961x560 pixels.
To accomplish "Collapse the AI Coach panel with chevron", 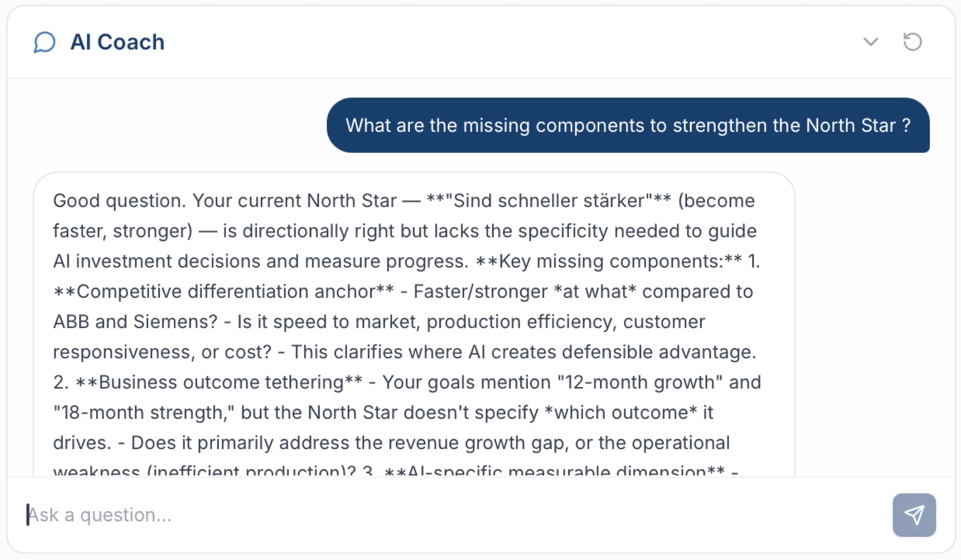I will point(871,42).
